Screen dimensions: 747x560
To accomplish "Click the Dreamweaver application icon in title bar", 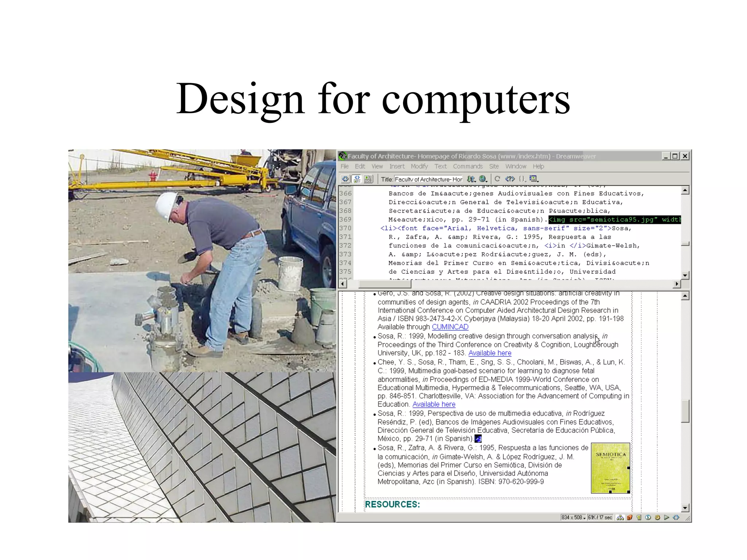I will tap(342, 156).
